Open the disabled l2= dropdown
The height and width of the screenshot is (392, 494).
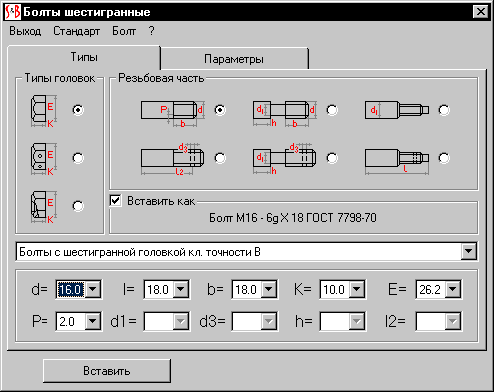click(x=453, y=321)
